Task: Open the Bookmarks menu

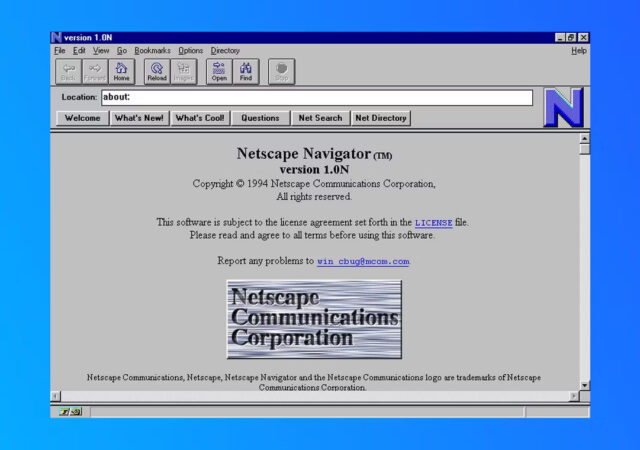Action: coord(152,51)
